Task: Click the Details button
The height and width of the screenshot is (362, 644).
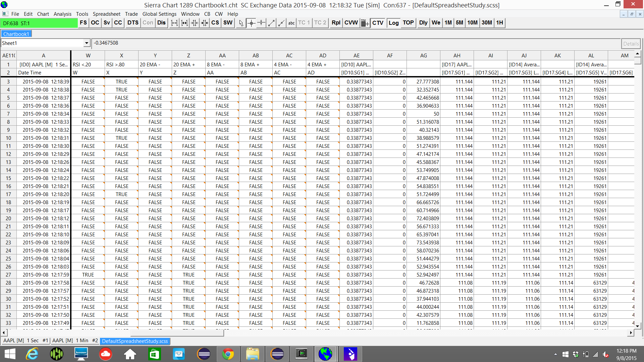Action: [631, 44]
